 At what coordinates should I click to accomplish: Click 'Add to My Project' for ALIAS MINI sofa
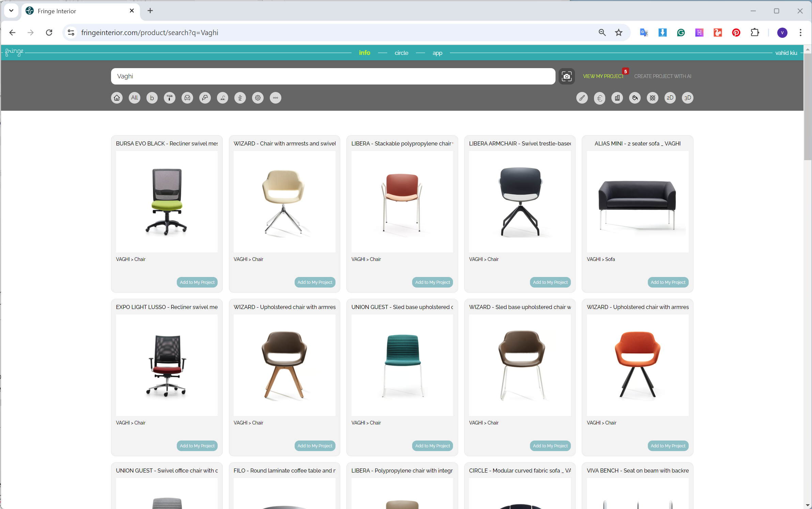[x=668, y=282]
